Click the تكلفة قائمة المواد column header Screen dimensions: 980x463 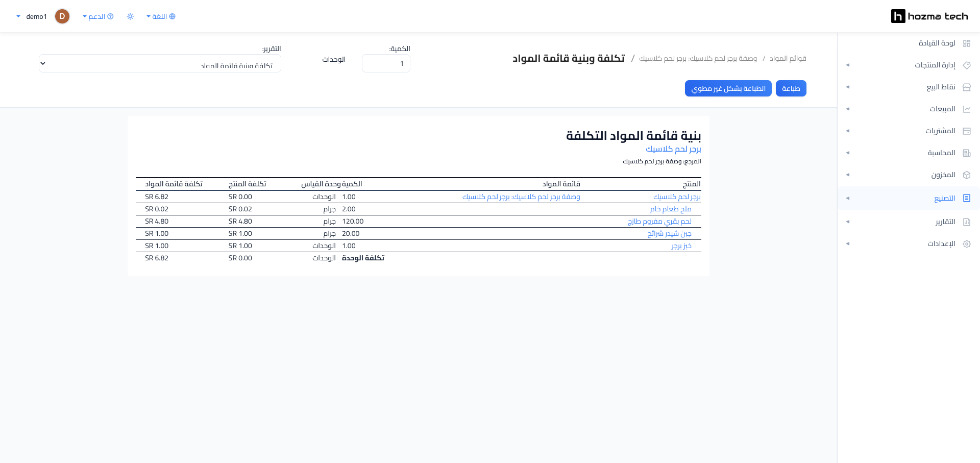point(174,184)
